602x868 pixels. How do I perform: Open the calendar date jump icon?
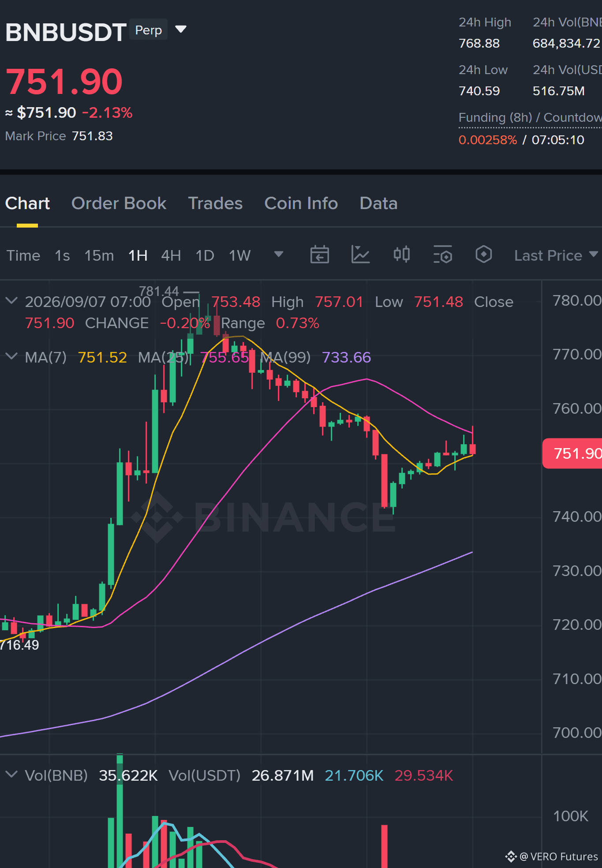[x=320, y=254]
